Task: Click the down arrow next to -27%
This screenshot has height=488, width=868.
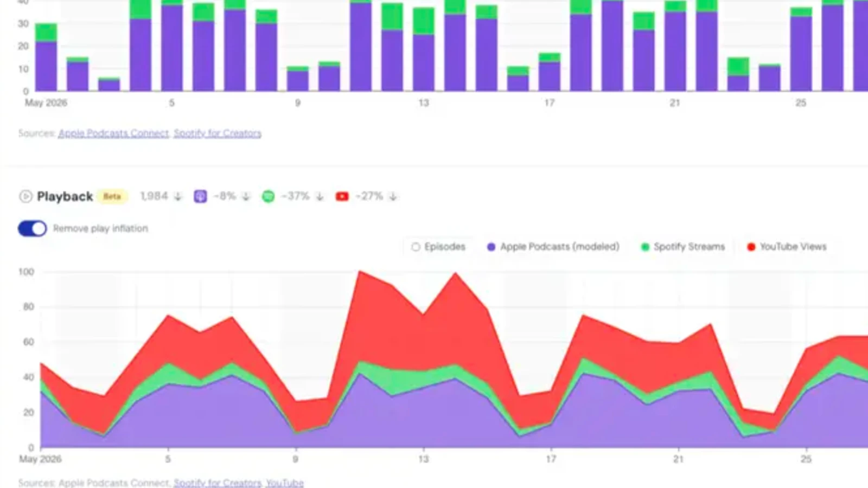Action: coord(393,196)
